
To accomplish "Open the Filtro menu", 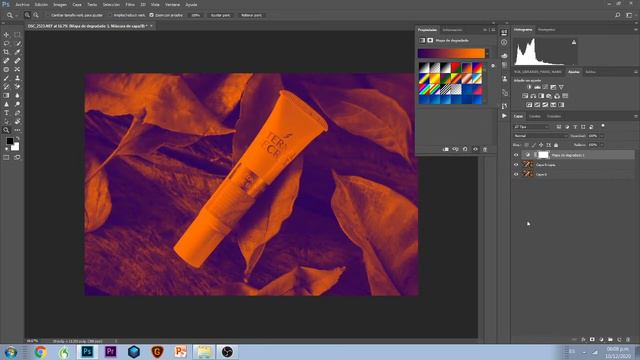I will 130,4.
